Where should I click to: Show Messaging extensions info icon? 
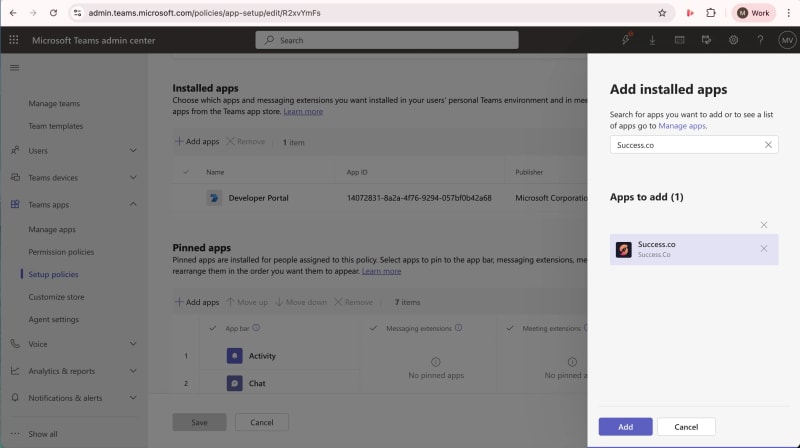click(x=459, y=328)
